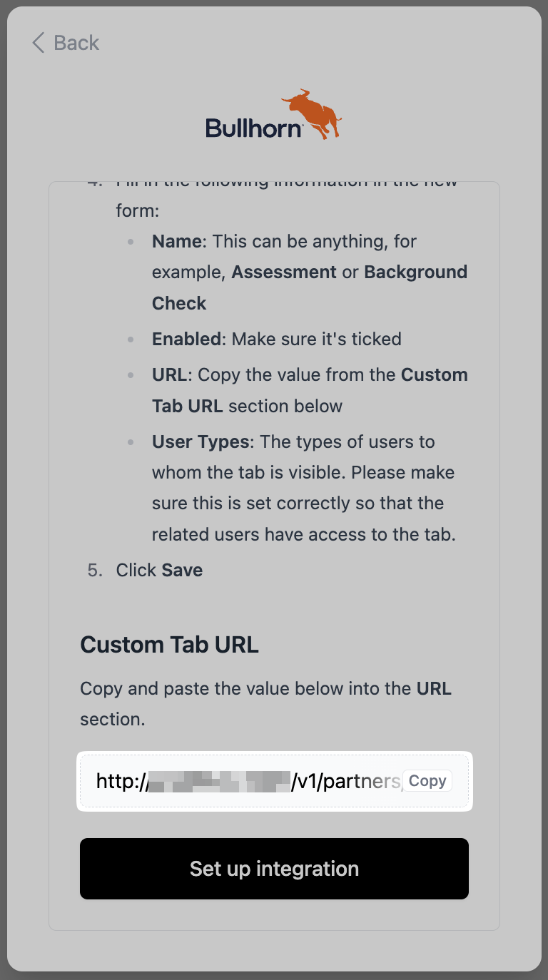The image size is (548, 980).
Task: Click the Bullhorn bull logo icon
Action: (312, 113)
